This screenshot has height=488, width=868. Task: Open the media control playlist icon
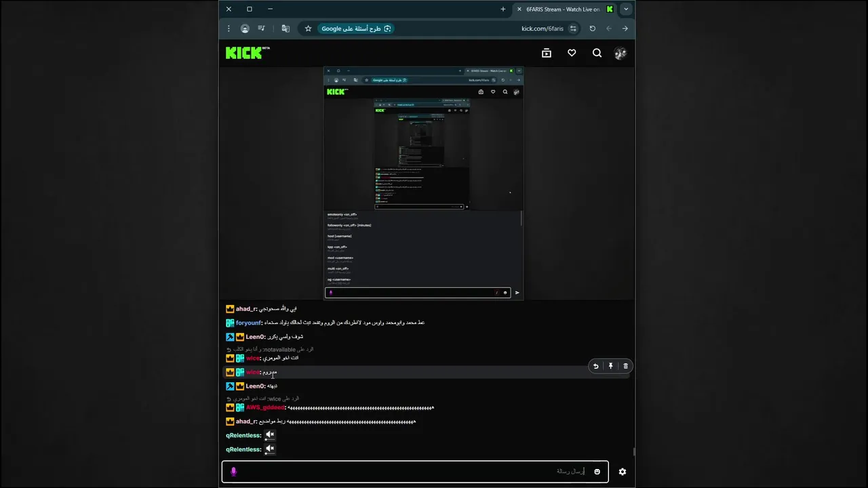pos(261,28)
